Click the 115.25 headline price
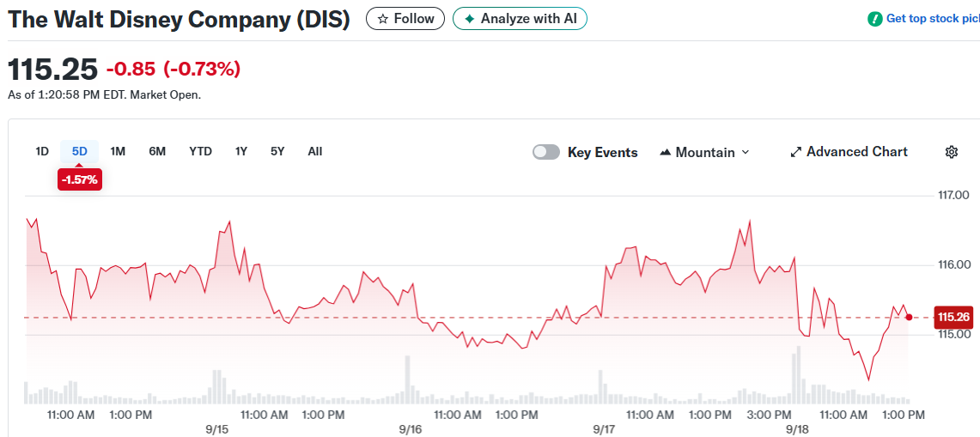This screenshot has width=980, height=437. tap(53, 69)
